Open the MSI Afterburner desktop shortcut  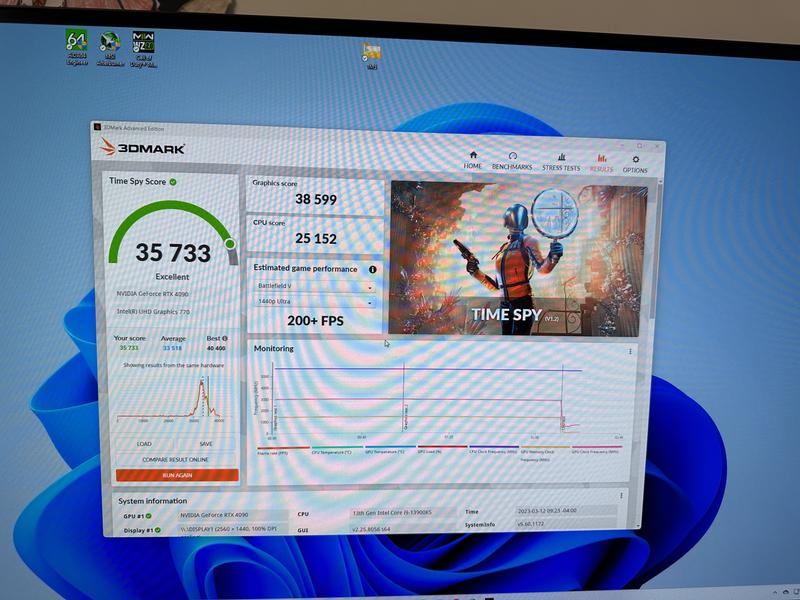tap(110, 49)
